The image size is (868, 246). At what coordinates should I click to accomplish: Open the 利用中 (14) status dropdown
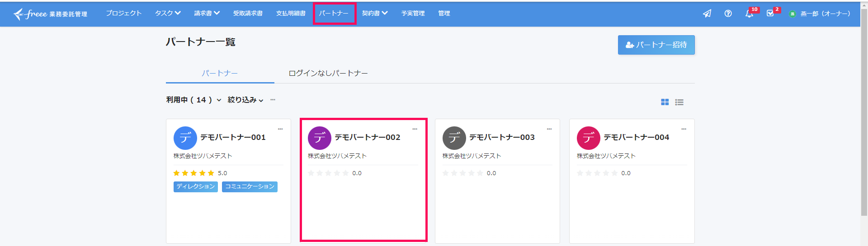pyautogui.click(x=193, y=100)
